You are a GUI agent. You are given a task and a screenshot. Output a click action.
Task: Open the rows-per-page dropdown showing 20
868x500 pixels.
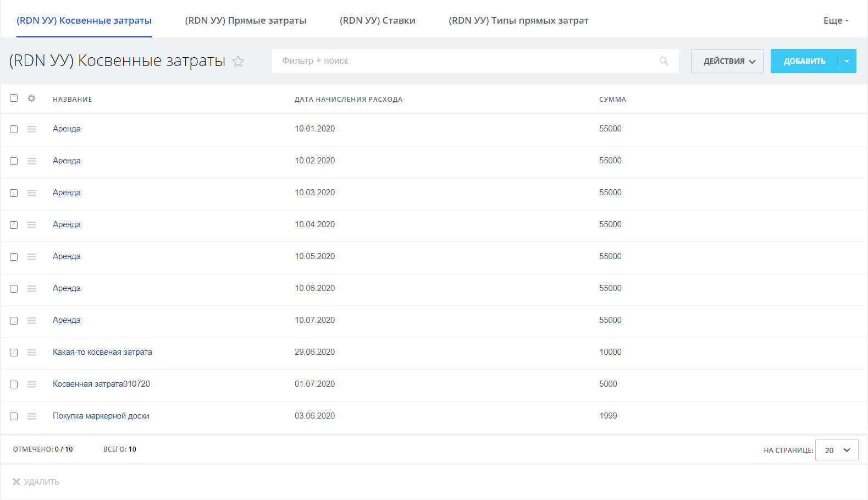[x=836, y=450]
